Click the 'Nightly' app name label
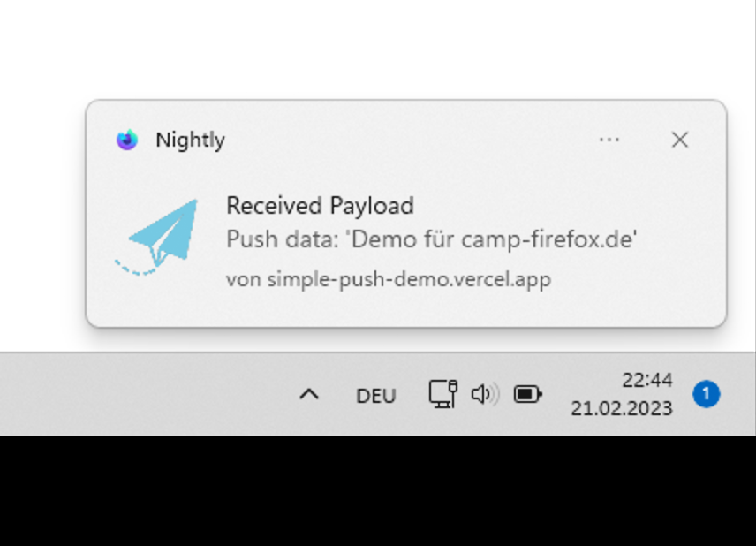This screenshot has height=546, width=756. click(x=190, y=140)
